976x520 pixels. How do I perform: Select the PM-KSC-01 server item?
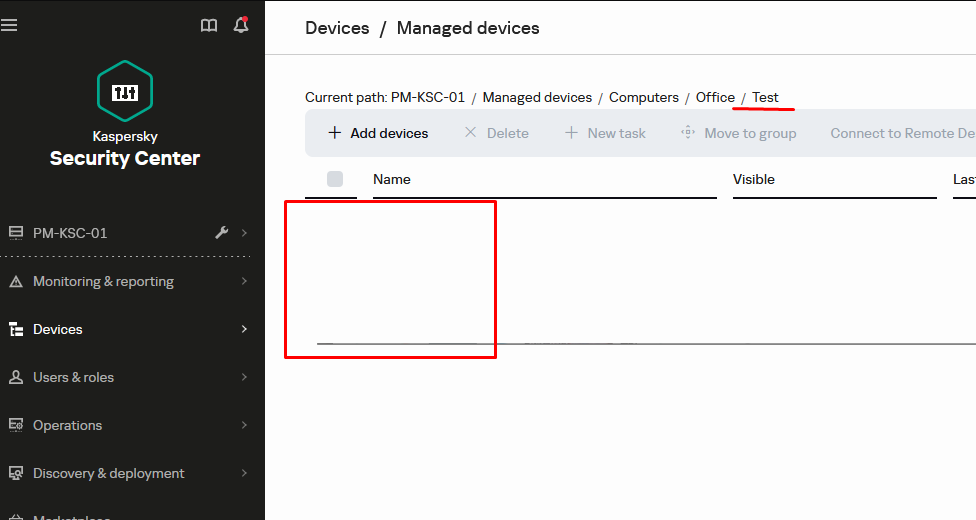pos(70,233)
